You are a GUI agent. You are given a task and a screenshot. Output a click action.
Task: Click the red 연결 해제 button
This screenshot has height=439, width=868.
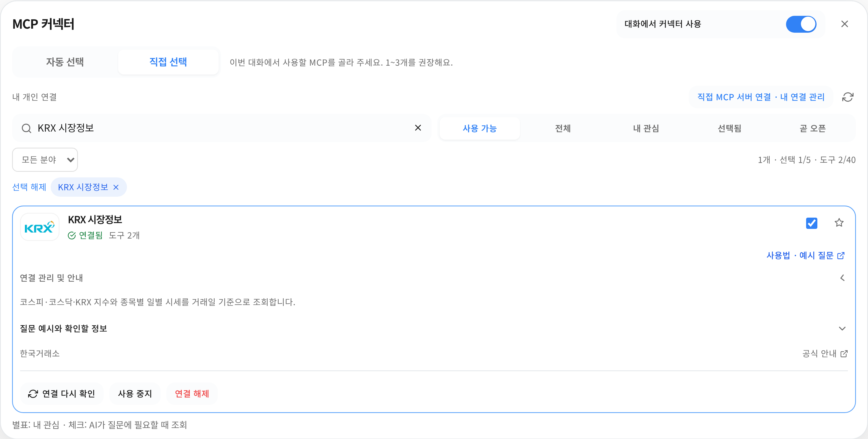click(192, 393)
